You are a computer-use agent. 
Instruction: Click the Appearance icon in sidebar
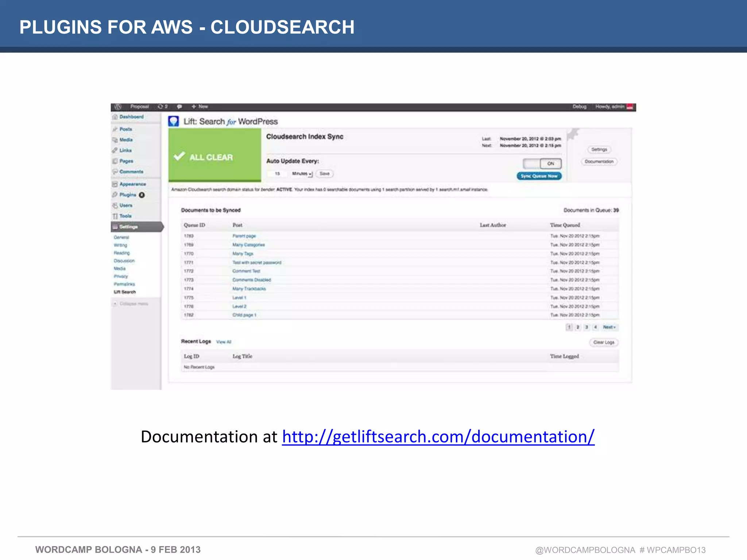(x=115, y=184)
